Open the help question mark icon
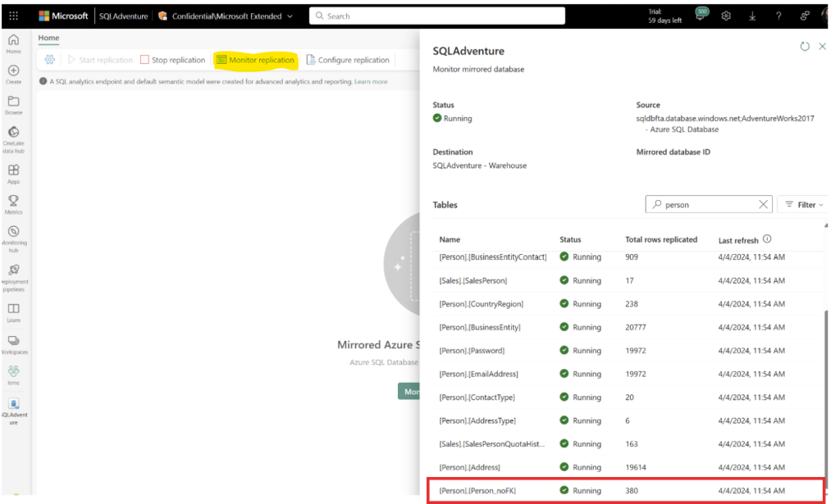The height and width of the screenshot is (504, 840). coord(778,16)
